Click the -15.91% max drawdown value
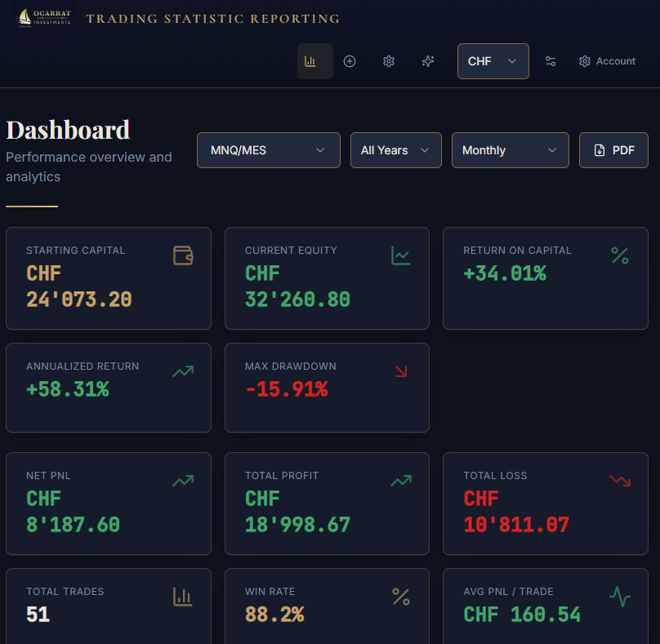The image size is (660, 644). click(x=287, y=389)
